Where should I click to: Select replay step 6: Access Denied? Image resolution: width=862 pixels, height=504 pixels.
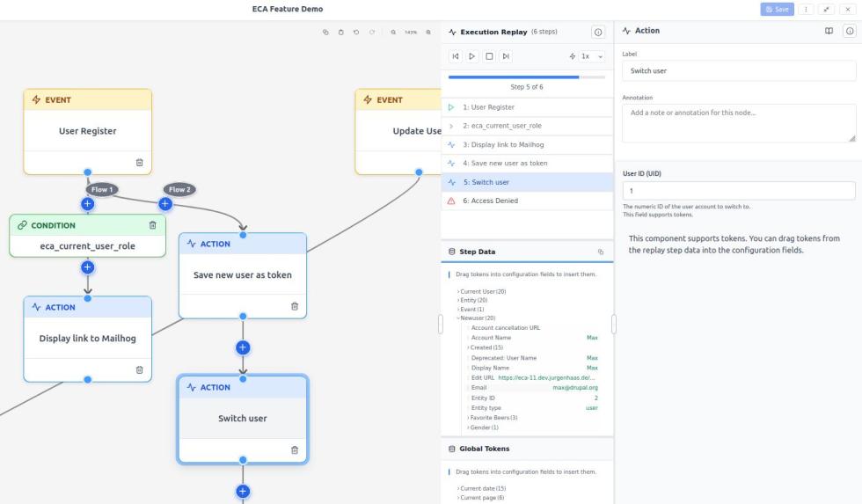coord(527,201)
